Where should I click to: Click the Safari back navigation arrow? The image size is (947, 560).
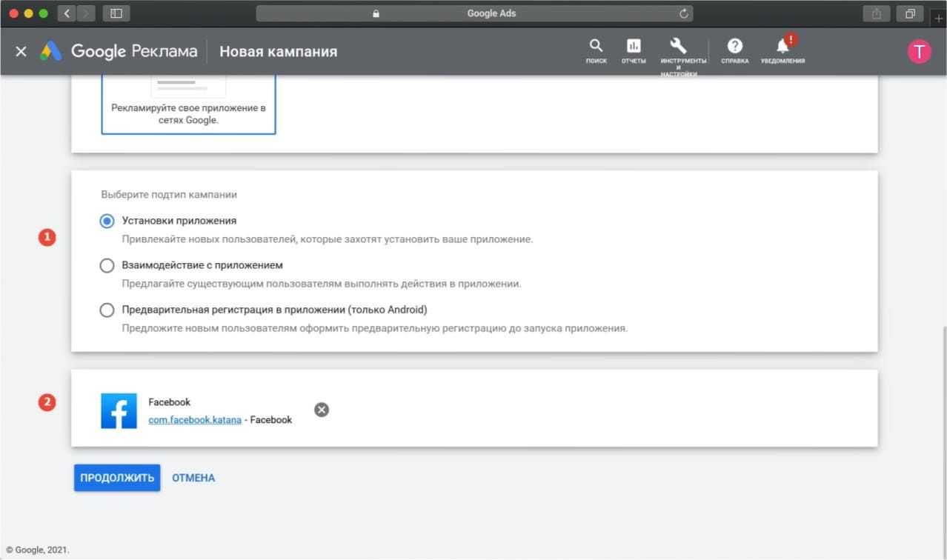click(67, 13)
